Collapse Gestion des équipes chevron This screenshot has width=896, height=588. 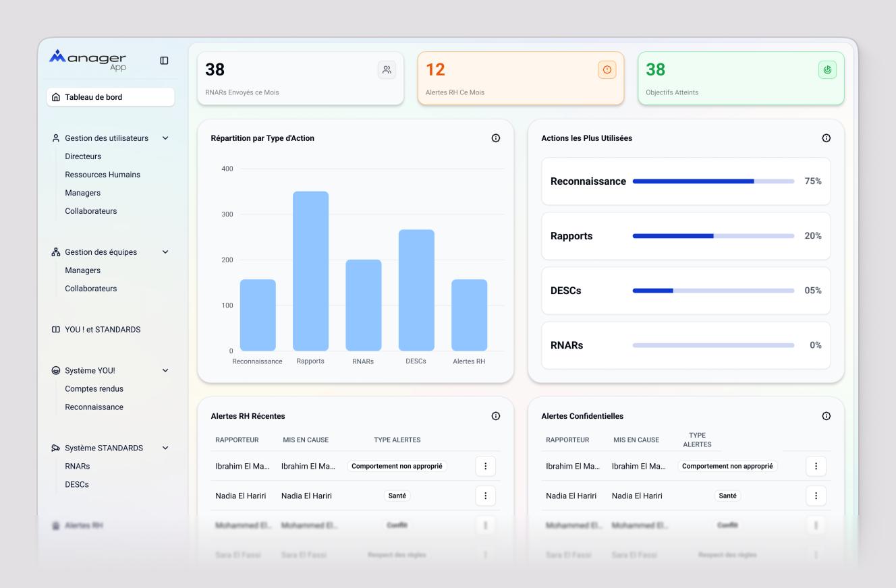(x=165, y=252)
